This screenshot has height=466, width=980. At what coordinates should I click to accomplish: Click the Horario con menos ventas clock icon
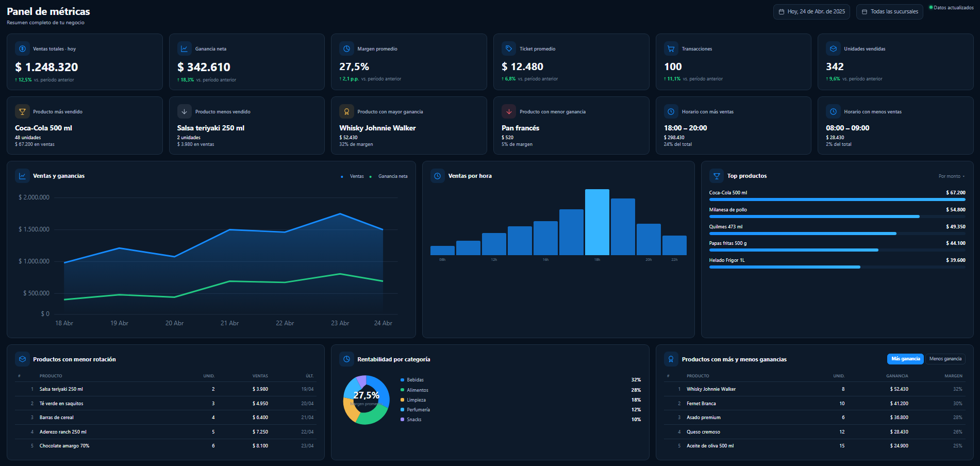coord(833,111)
